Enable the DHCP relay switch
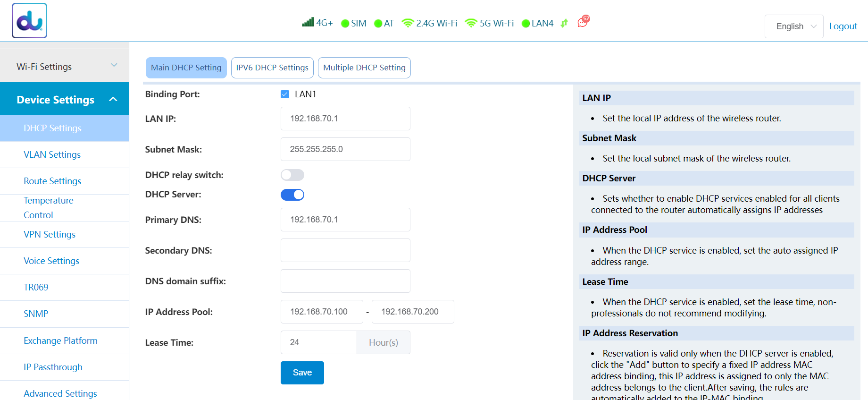868x400 pixels. pyautogui.click(x=292, y=175)
